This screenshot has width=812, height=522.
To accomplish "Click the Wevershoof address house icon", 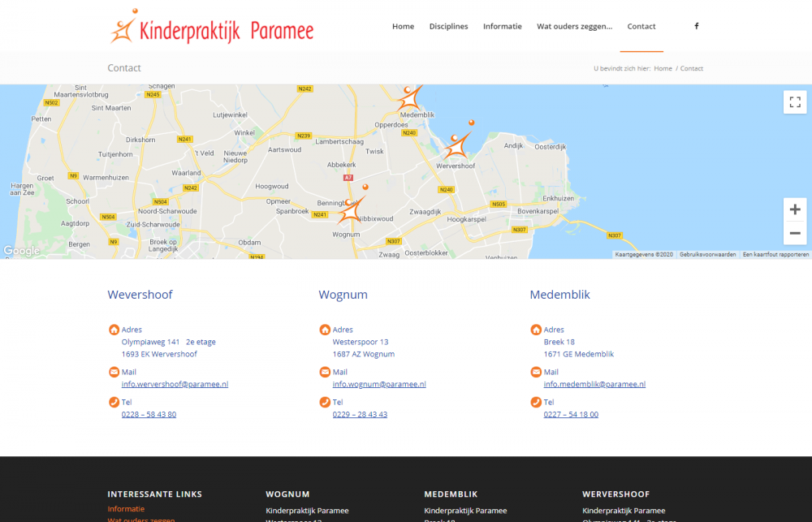I will click(x=114, y=330).
